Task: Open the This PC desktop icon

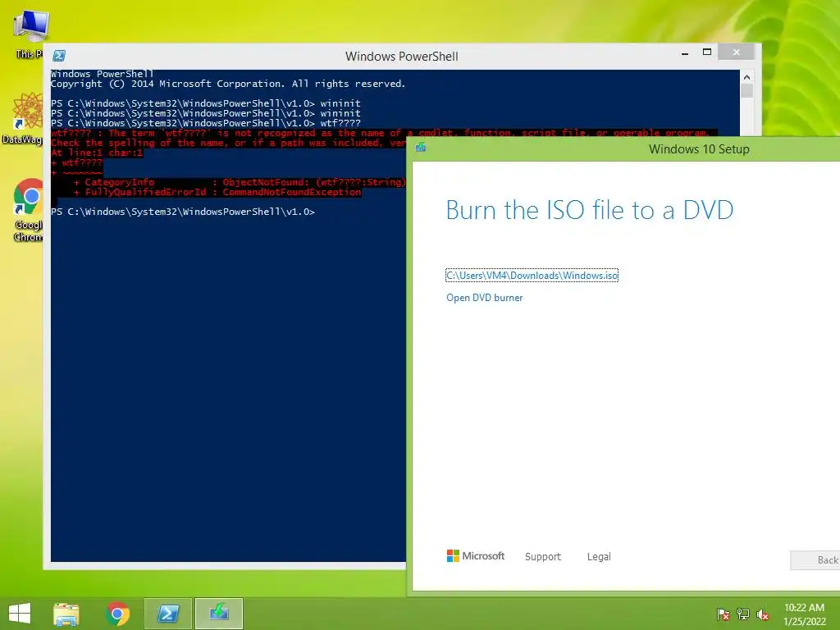Action: (x=30, y=33)
